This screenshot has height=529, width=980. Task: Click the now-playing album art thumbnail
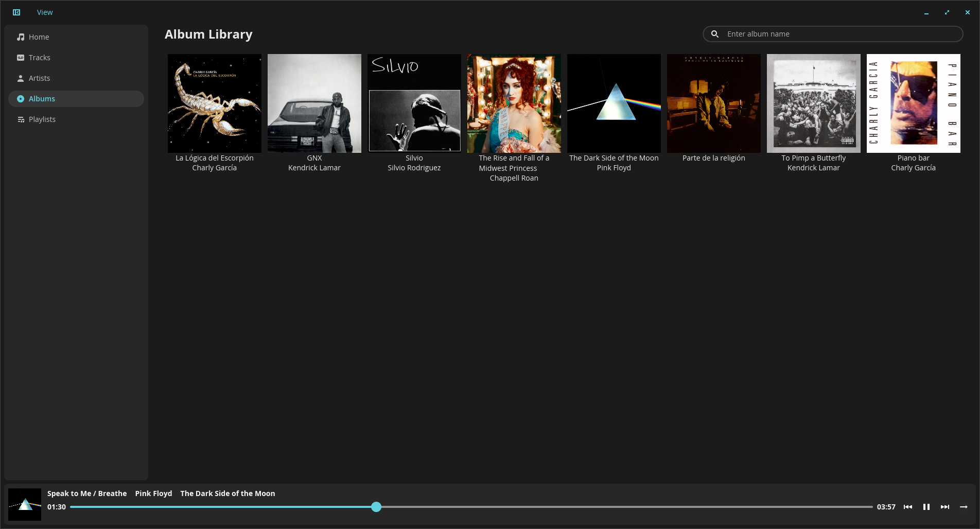tap(25, 504)
